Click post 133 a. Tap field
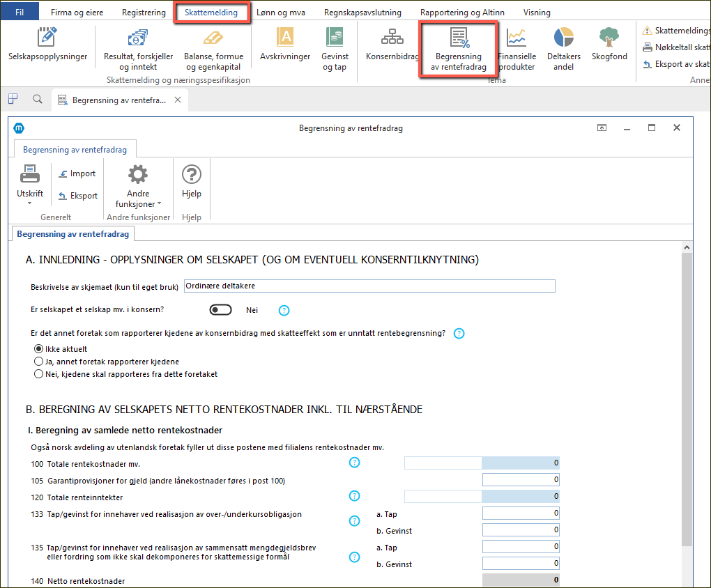 point(521,513)
